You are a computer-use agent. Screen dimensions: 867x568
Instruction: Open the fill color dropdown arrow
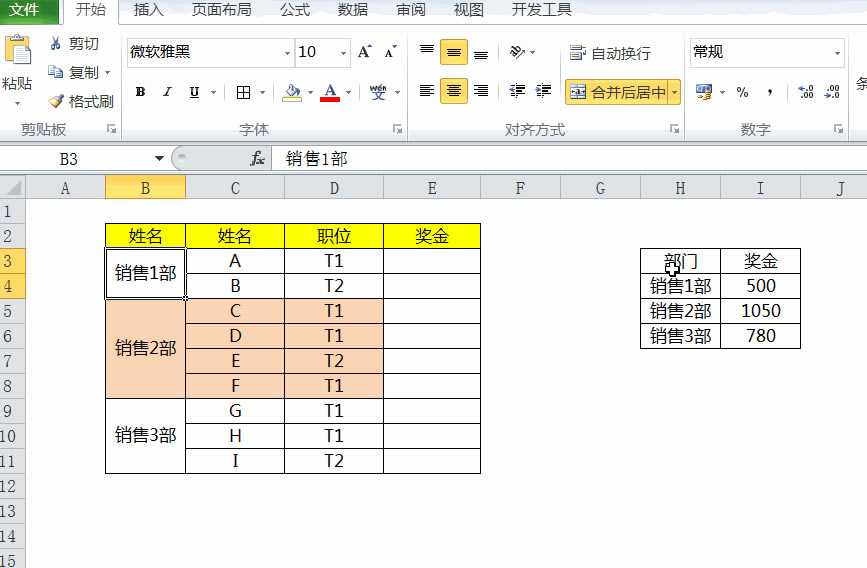[310, 92]
